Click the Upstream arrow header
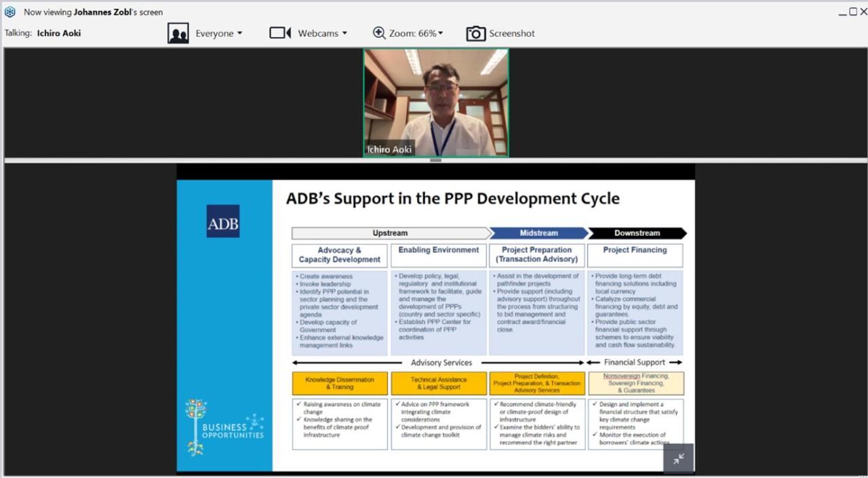 (x=391, y=233)
